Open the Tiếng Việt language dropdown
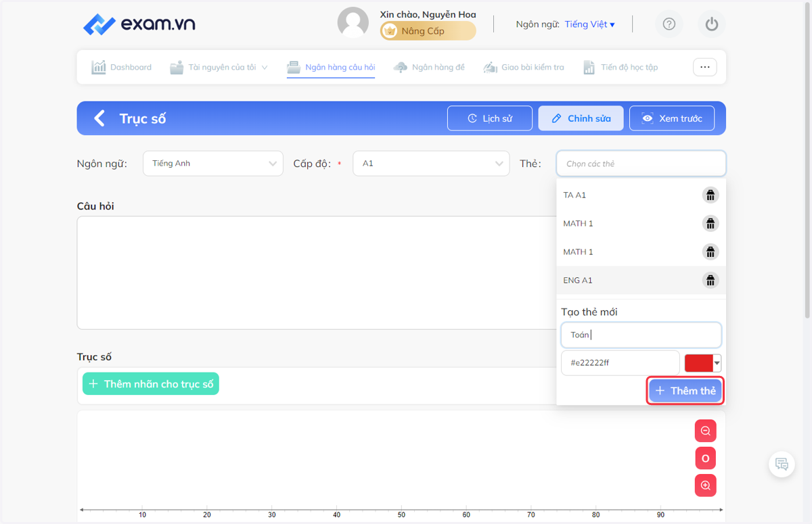812x524 pixels. [x=590, y=24]
